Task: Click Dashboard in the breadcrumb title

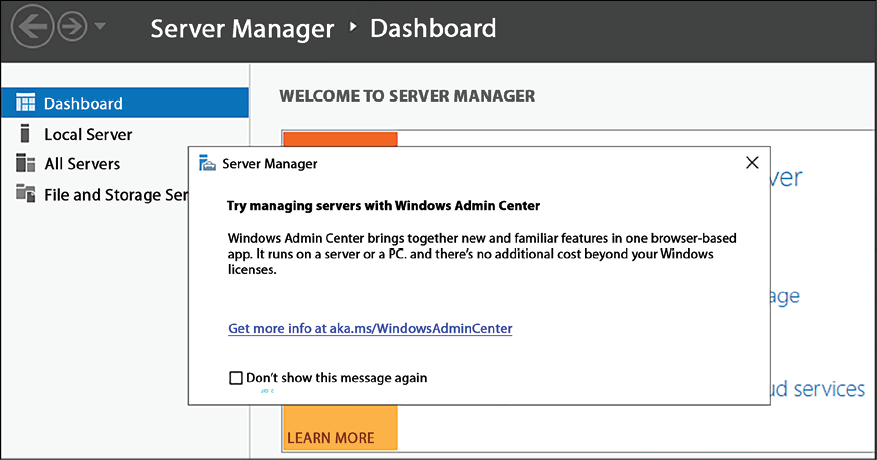Action: tap(433, 28)
